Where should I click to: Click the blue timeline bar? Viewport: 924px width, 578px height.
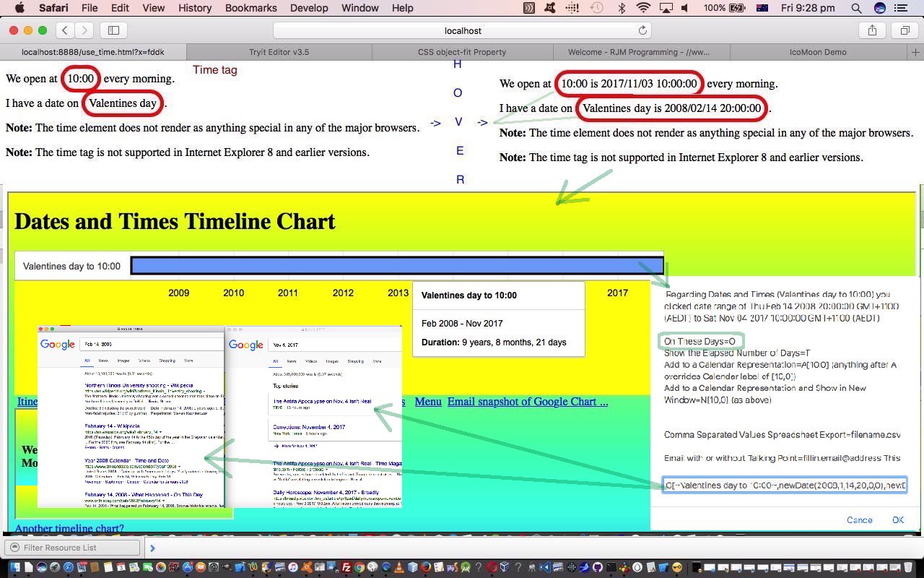click(397, 266)
